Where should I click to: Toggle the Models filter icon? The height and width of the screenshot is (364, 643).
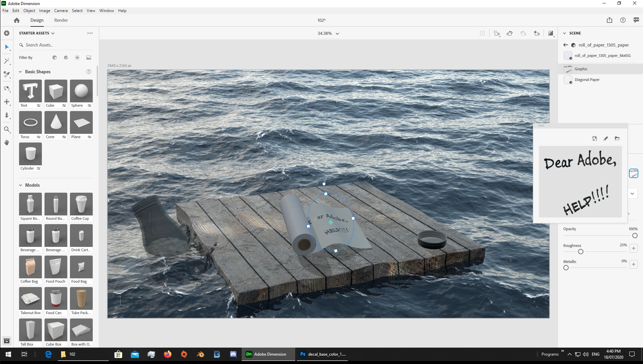55,58
